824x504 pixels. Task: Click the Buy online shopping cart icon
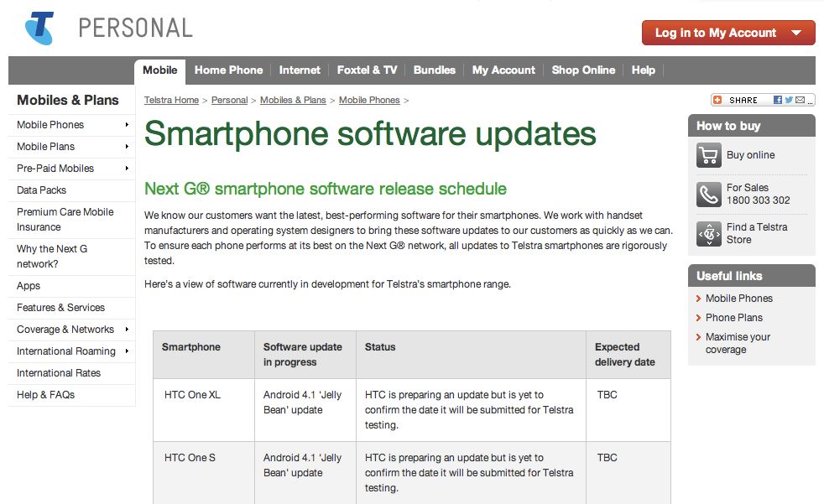[x=709, y=154]
